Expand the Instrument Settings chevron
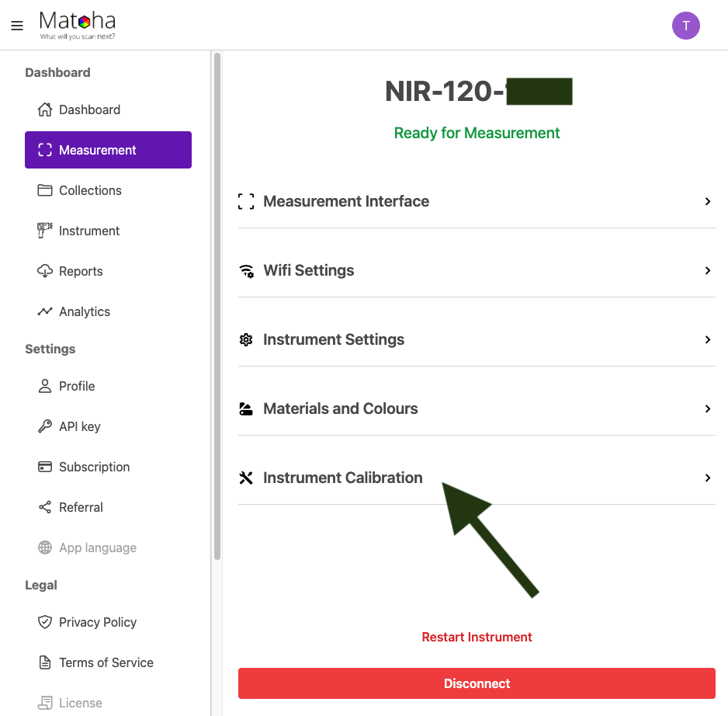 pos(707,339)
